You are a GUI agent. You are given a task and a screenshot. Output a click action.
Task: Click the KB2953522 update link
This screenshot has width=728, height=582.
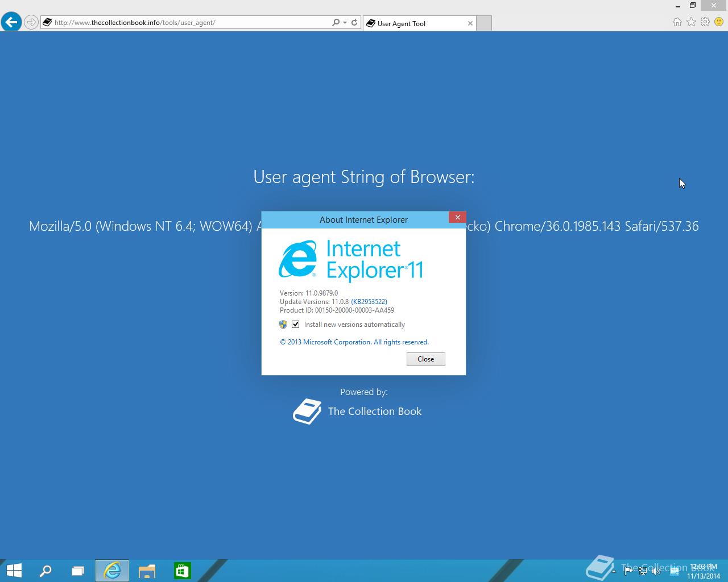pyautogui.click(x=369, y=302)
